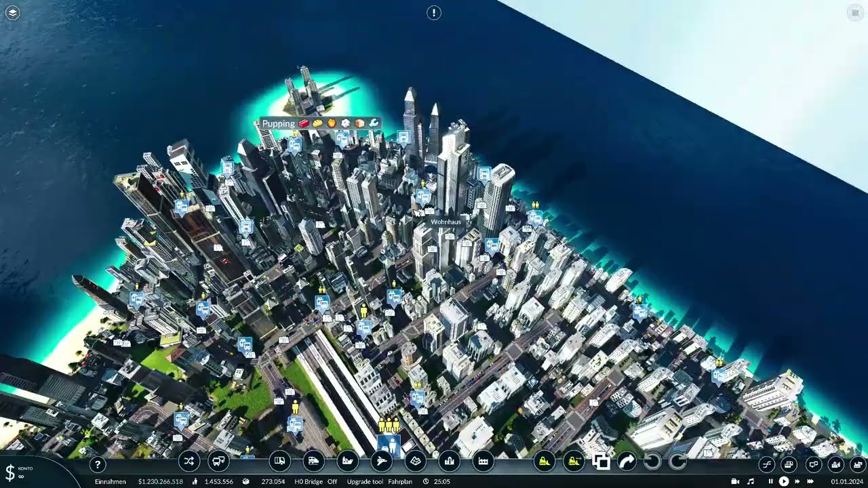
Task: Open the main game menu icon
Action: point(854,13)
